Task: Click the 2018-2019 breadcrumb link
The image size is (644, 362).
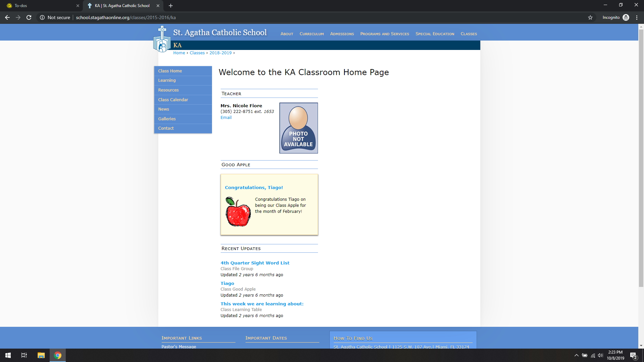Action: coord(220,53)
